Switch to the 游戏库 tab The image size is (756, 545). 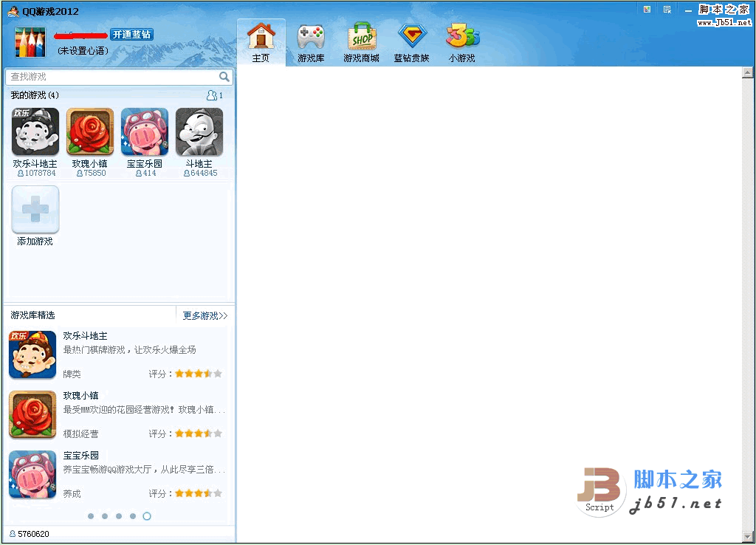click(x=311, y=43)
